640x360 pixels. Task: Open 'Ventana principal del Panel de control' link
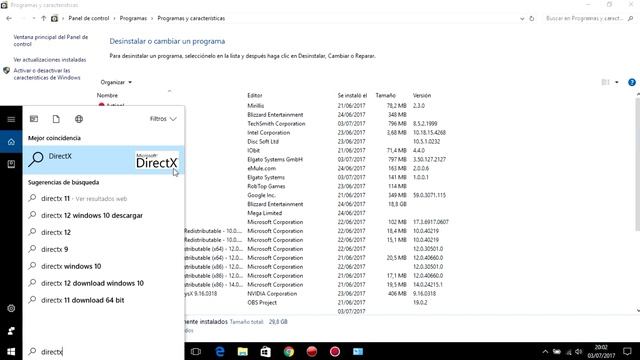[x=51, y=40]
